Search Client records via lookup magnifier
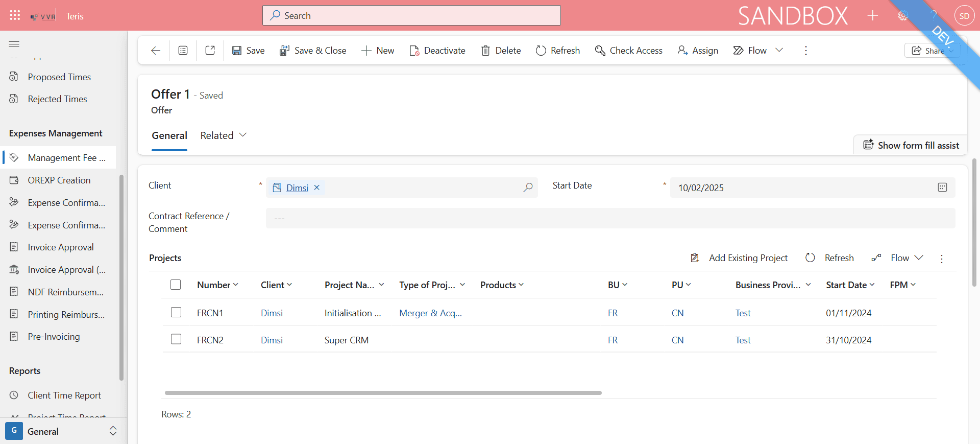Image resolution: width=980 pixels, height=444 pixels. point(528,188)
